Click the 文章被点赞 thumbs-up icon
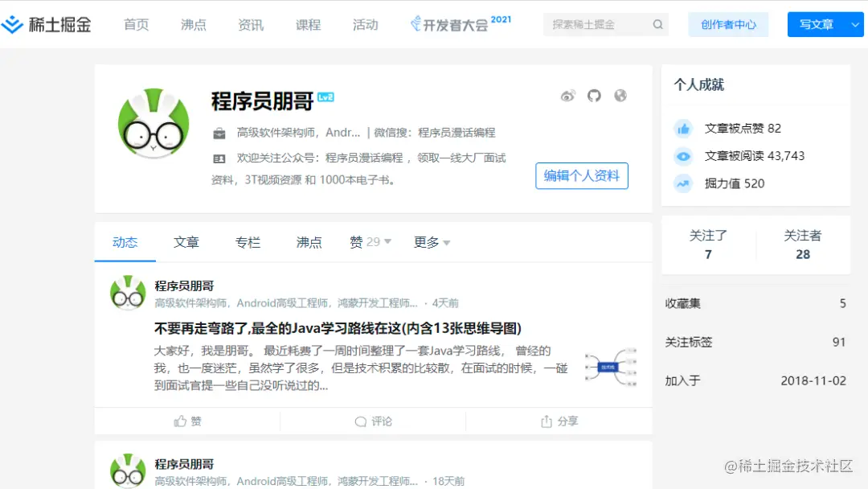 pyautogui.click(x=683, y=127)
